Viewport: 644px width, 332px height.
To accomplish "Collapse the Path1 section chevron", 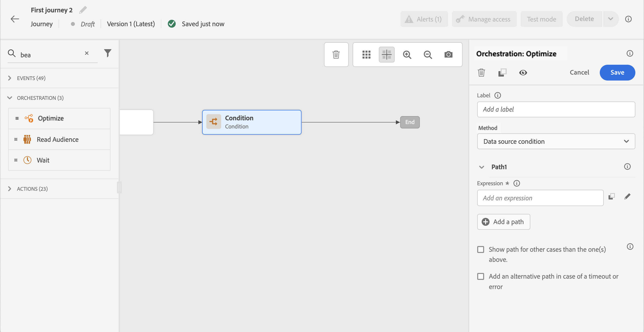I will 481,167.
